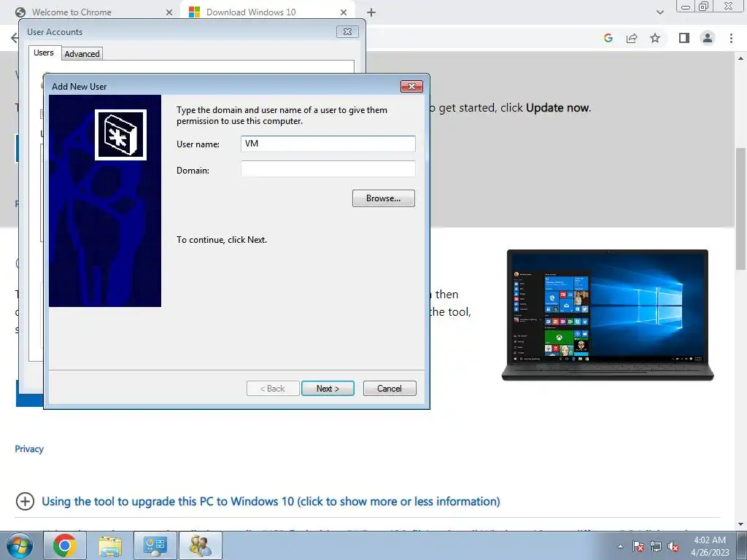The image size is (747, 560).
Task: Click the Next button in Add New User
Action: 328,389
